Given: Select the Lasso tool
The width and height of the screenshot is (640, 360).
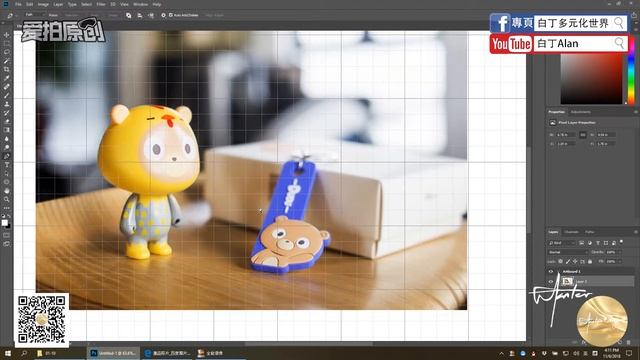Looking at the screenshot, I should (7, 52).
